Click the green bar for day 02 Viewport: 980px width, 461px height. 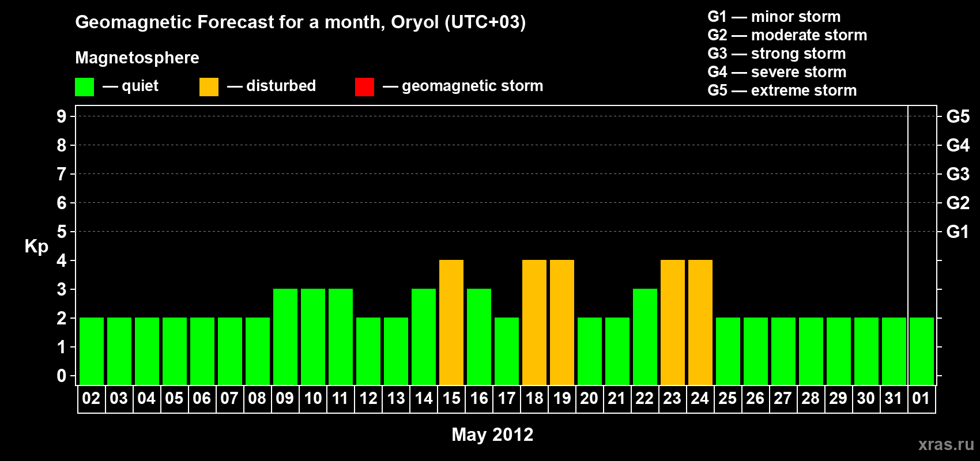pyautogui.click(x=92, y=351)
